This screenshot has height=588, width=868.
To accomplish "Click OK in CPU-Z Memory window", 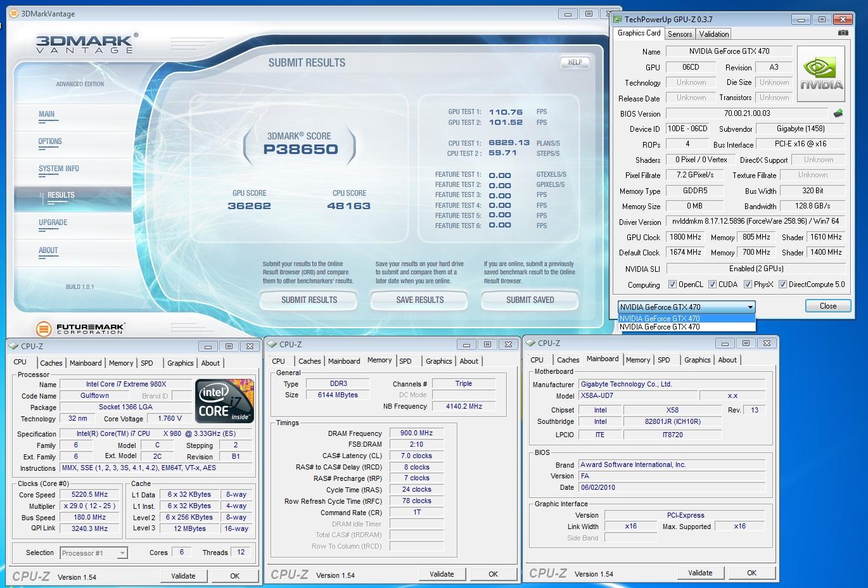I will point(493,574).
